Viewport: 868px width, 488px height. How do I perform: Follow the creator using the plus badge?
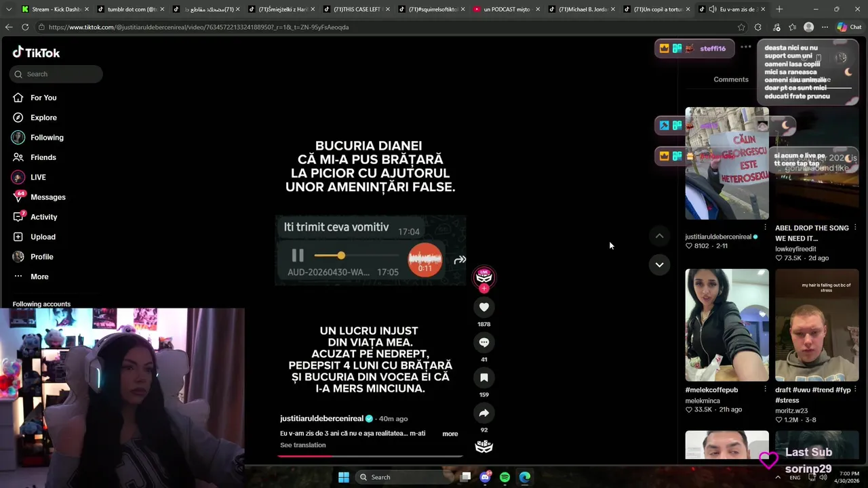484,289
